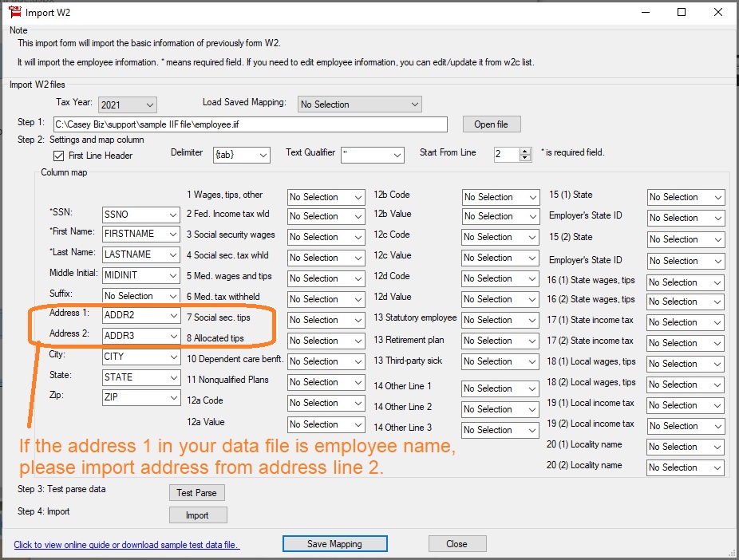This screenshot has height=560, width=739.
Task: Enable the First Line Header checkbox
Action: pyautogui.click(x=59, y=156)
